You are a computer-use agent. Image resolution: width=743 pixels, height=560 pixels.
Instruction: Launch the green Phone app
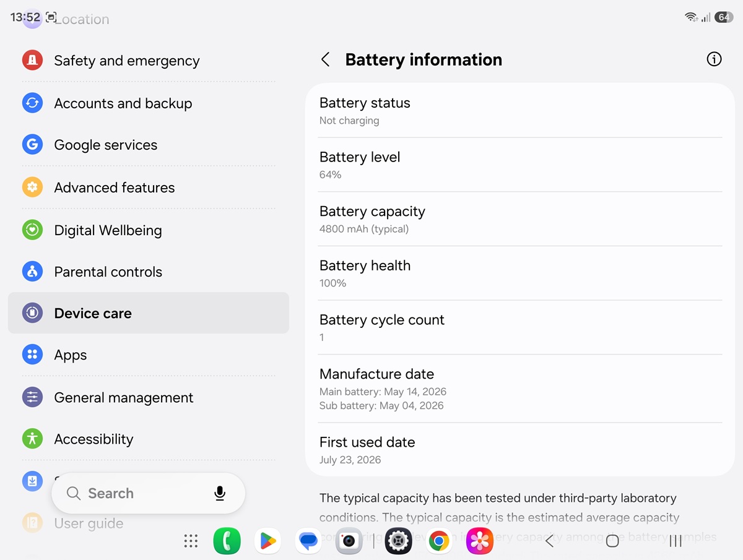227,541
